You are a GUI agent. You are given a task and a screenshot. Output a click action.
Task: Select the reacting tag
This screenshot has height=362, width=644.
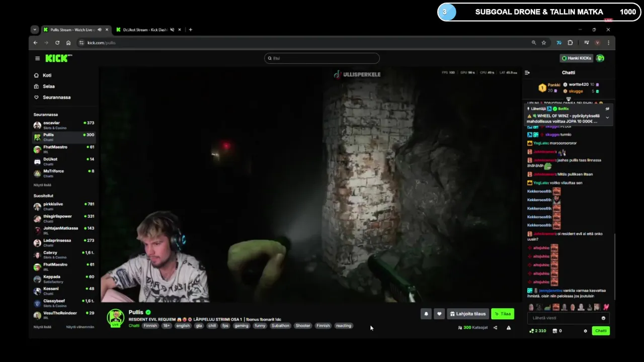(344, 326)
